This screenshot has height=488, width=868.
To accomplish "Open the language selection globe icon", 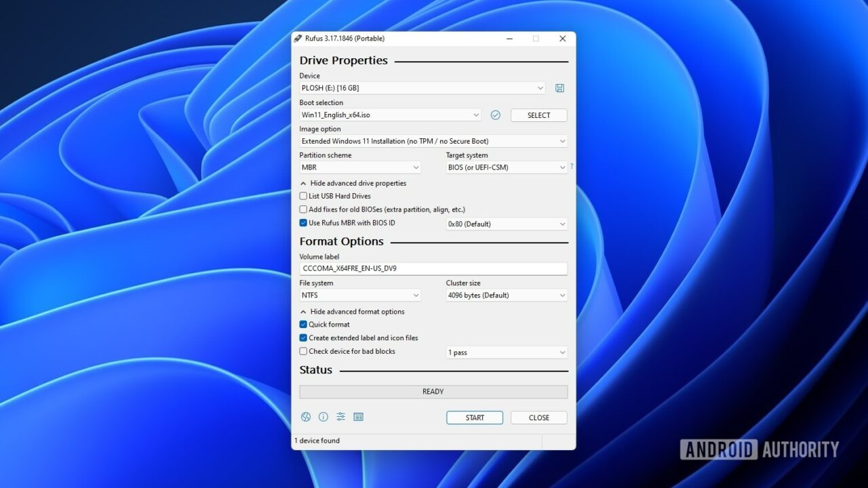I will (x=306, y=417).
